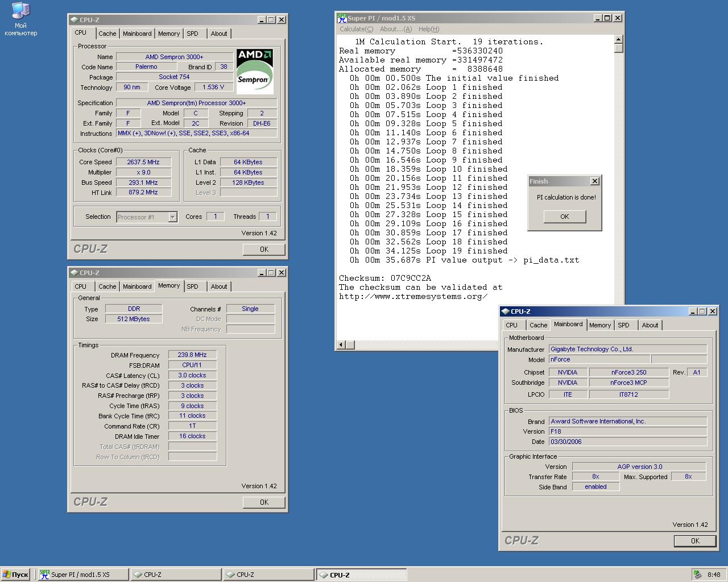This screenshot has width=728, height=582.
Task: Click Super PI horizontal scrollbar left arrow
Action: click(341, 344)
